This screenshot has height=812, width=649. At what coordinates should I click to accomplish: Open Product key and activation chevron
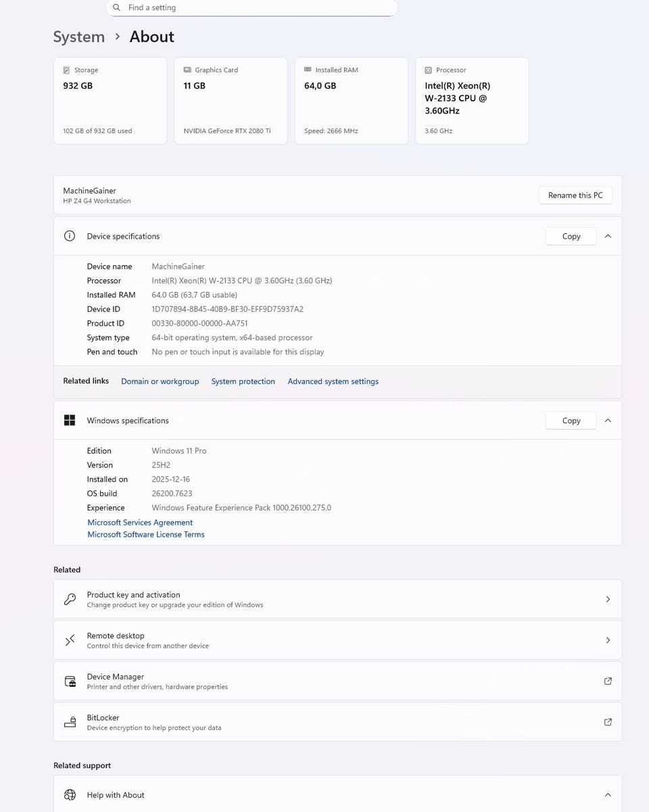pyautogui.click(x=608, y=599)
